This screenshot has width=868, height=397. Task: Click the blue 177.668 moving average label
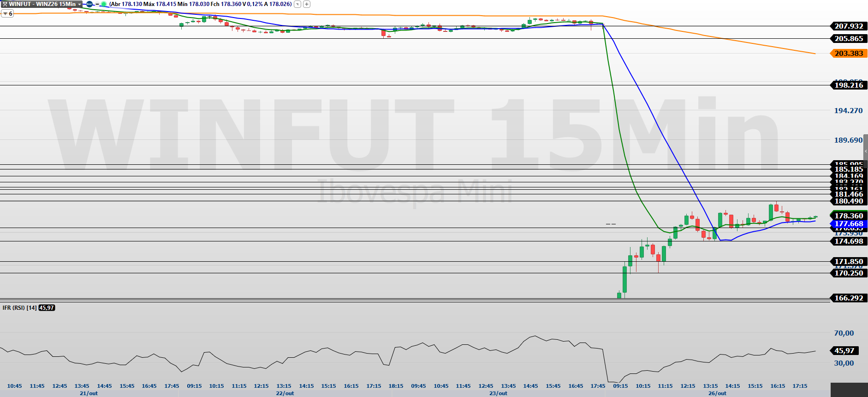click(849, 224)
